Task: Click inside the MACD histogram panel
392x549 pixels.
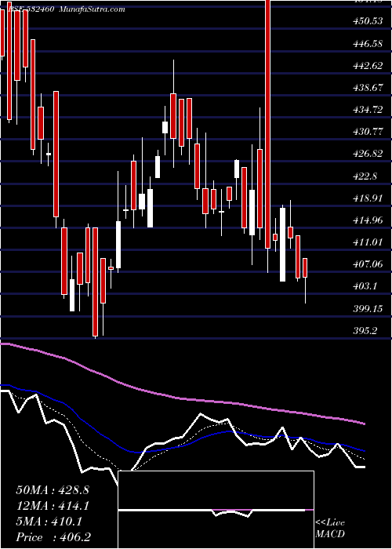Action: click(x=216, y=510)
